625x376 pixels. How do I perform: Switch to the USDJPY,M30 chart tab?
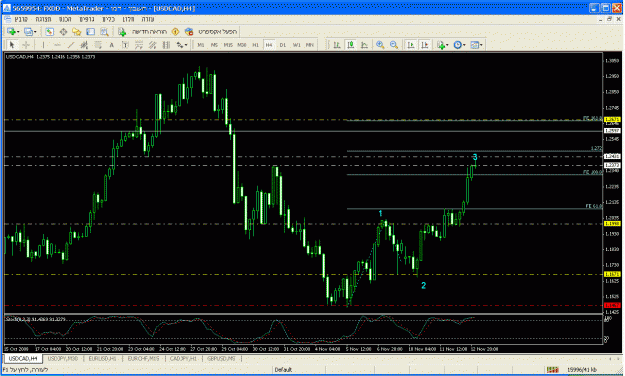coord(63,358)
